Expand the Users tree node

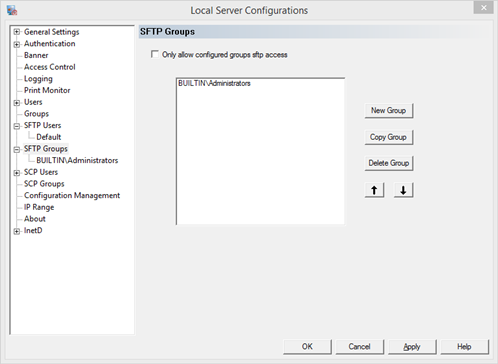17,103
